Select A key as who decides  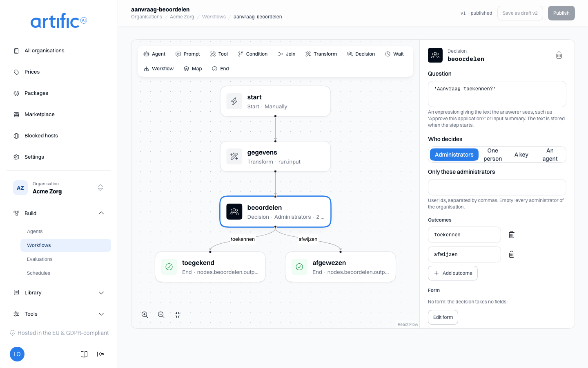(521, 155)
